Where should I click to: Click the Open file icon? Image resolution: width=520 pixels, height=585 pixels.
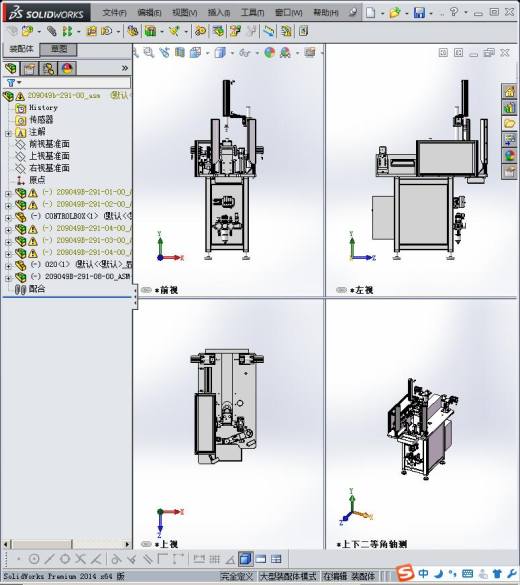(x=395, y=13)
